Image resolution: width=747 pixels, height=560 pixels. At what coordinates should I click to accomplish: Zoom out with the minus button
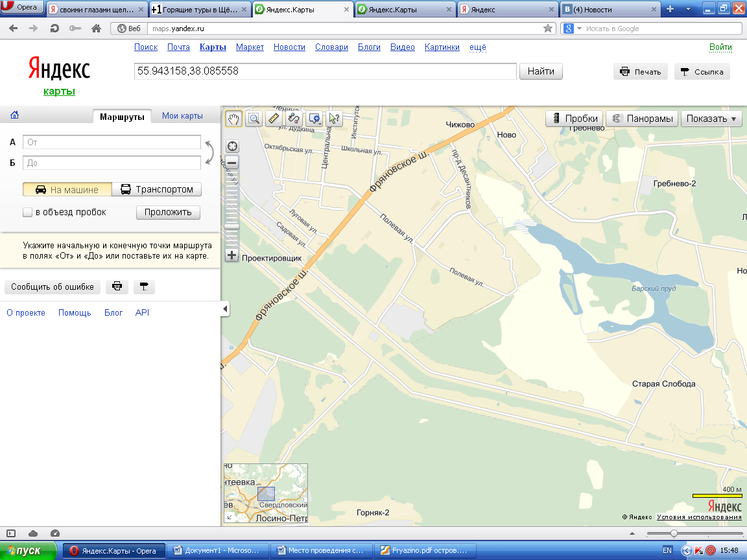(x=232, y=163)
